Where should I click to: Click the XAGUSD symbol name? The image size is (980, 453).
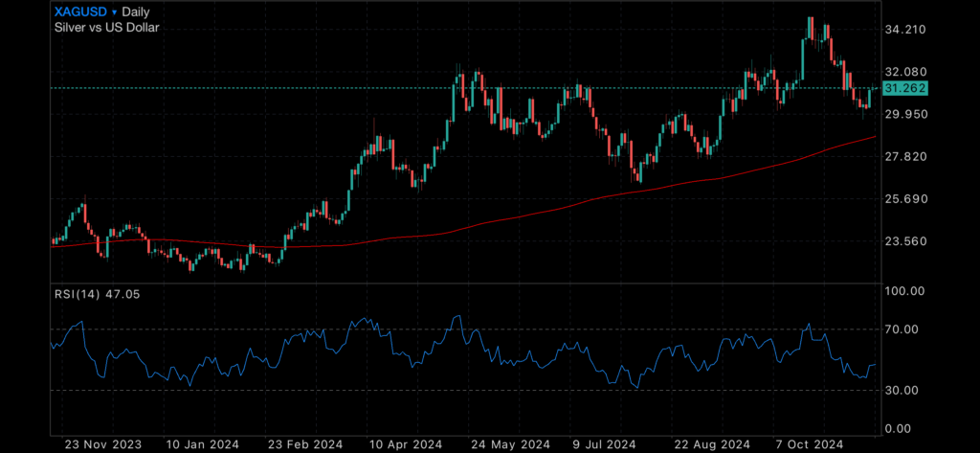[80, 11]
